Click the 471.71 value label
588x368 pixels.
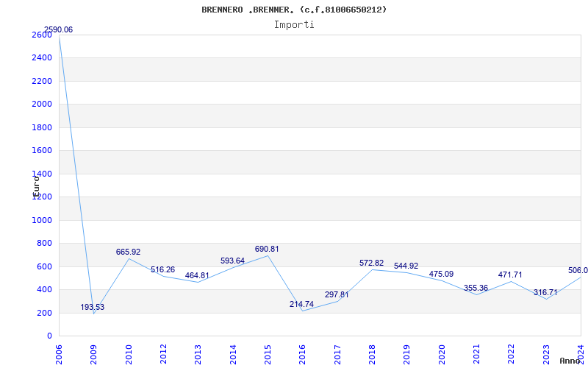[510, 275]
